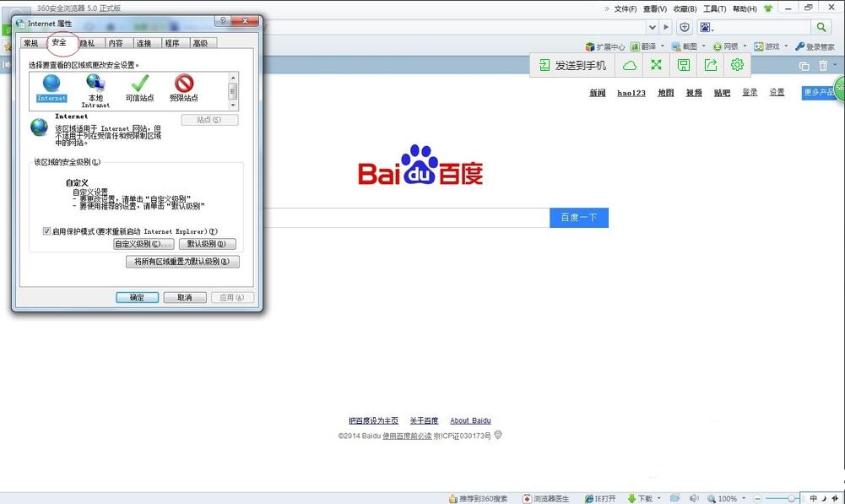This screenshot has width=845, height=504.
Task: Click the green cloud icon in floating toolbar
Action: [x=630, y=65]
